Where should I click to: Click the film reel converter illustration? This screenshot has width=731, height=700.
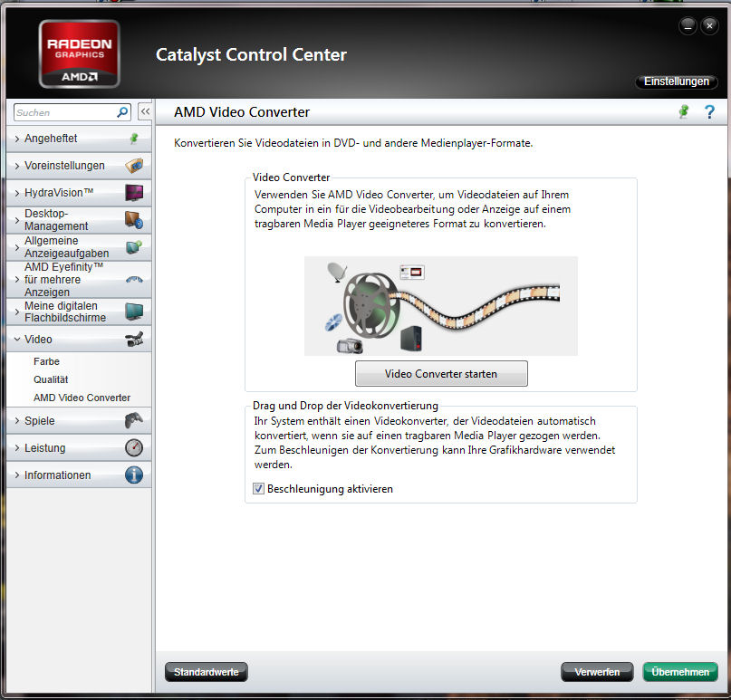[440, 306]
